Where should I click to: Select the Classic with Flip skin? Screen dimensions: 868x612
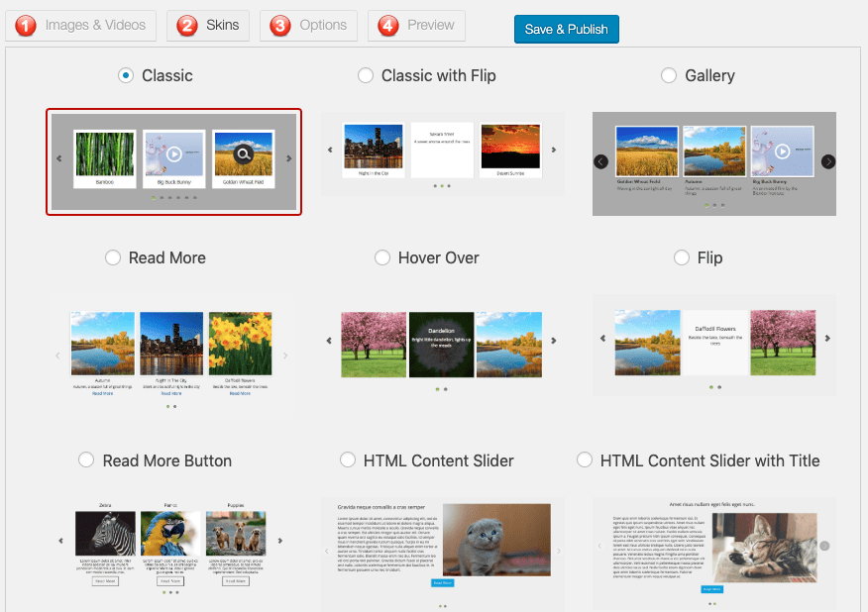(x=366, y=74)
